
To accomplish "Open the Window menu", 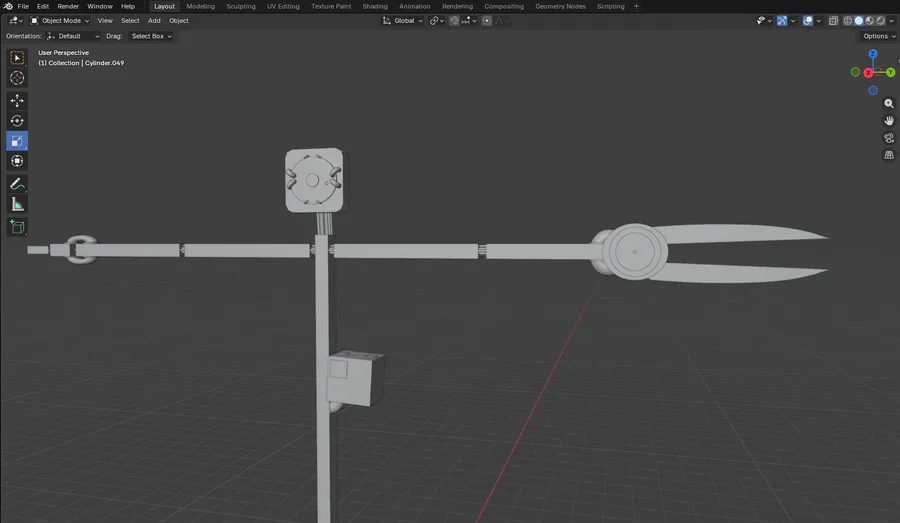I will (100, 6).
